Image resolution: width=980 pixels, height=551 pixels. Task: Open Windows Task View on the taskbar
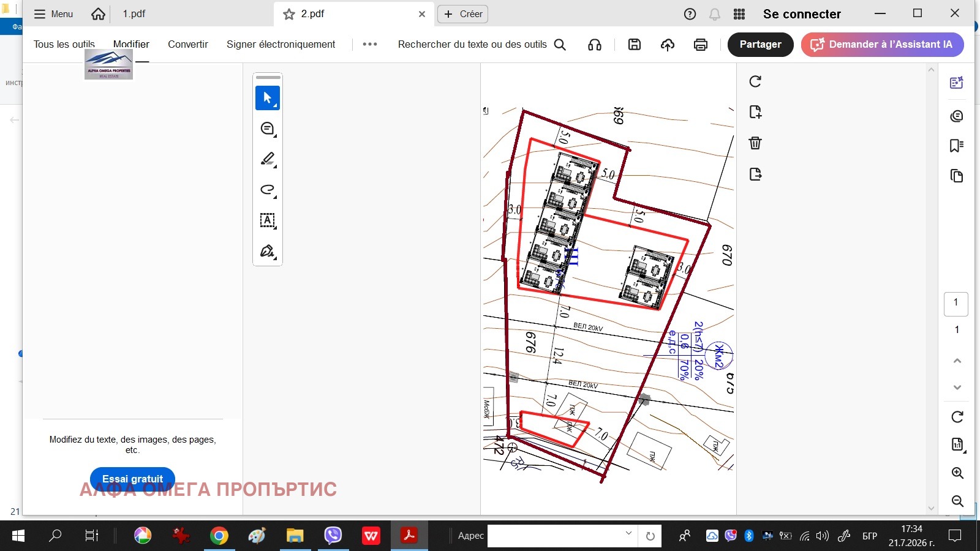point(91,536)
